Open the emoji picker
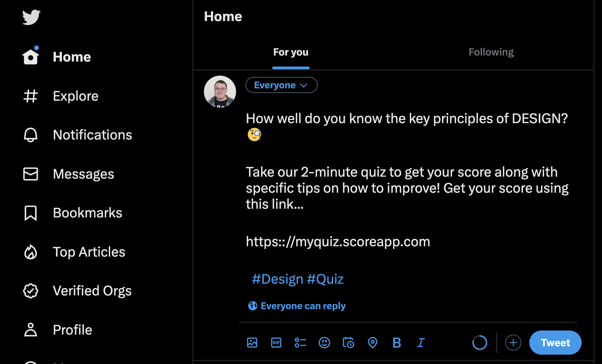 324,343
